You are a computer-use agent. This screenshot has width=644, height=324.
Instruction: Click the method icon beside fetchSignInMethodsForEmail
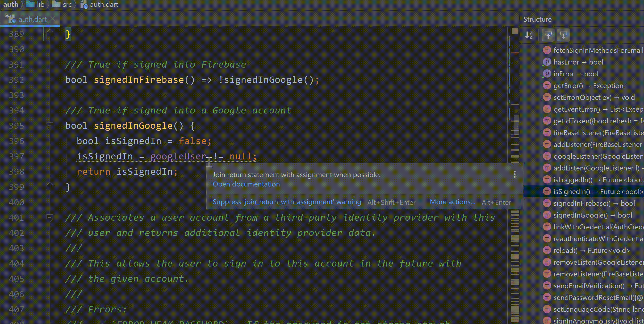tap(547, 50)
